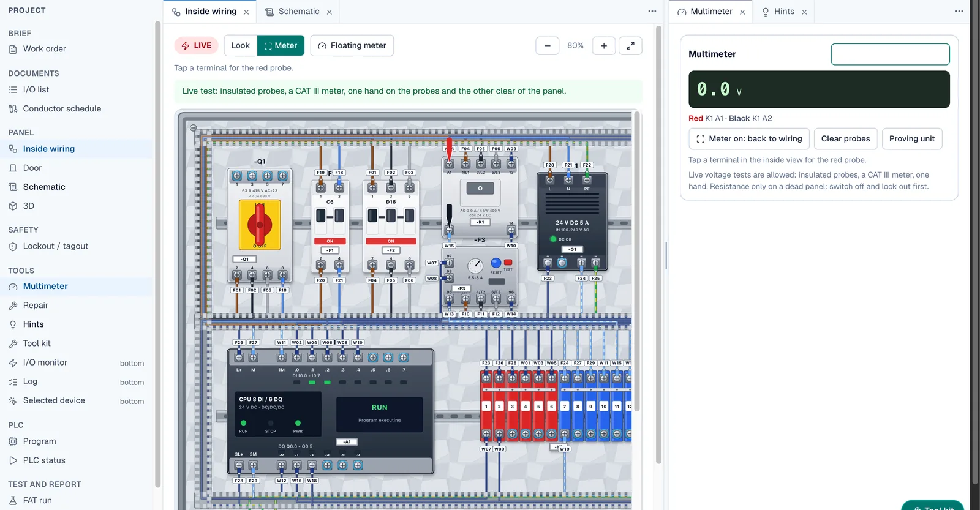Screen dimensions: 980x510
Task: Close the Hints tab
Action: 804,12
